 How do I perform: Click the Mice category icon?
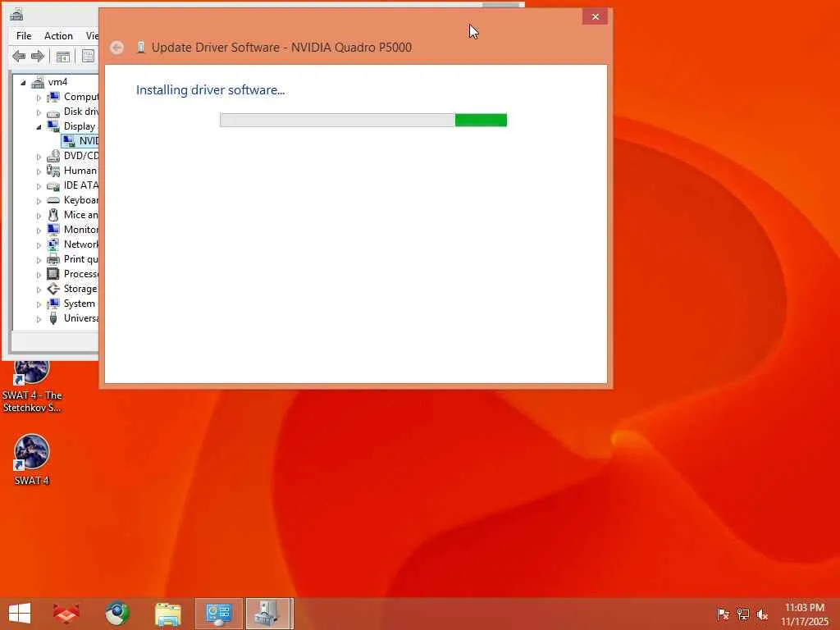coord(53,215)
